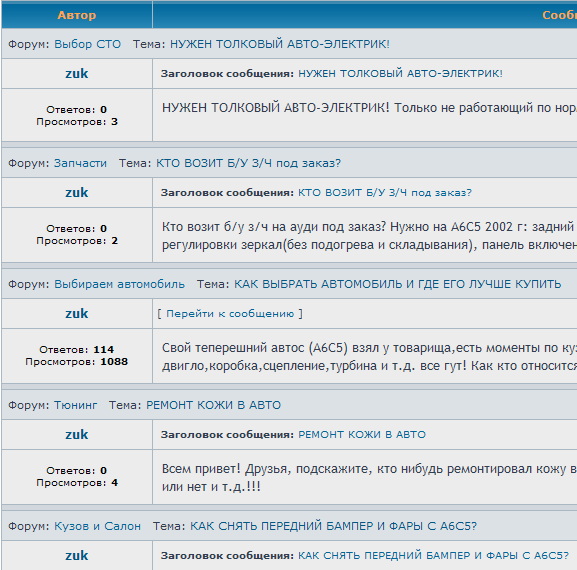Open the Выбор СТО forum link
577x570 pixels.
coord(88,44)
